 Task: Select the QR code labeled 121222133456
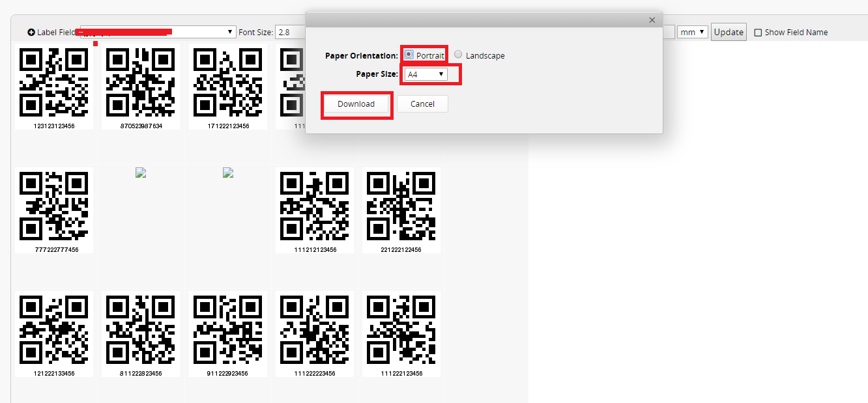[x=54, y=329]
